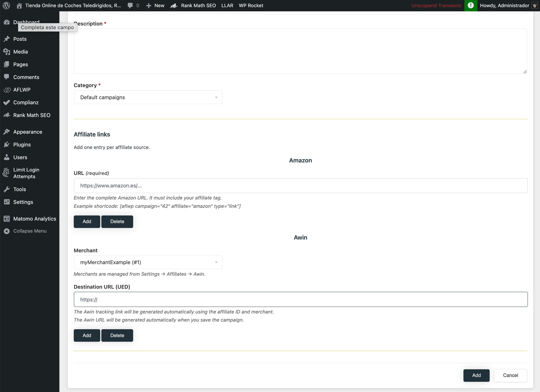Select the Appearance sidebar icon

tap(27, 132)
